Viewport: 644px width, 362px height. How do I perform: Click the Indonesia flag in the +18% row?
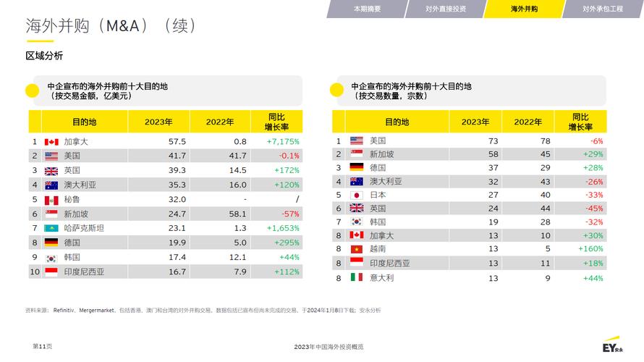357,263
